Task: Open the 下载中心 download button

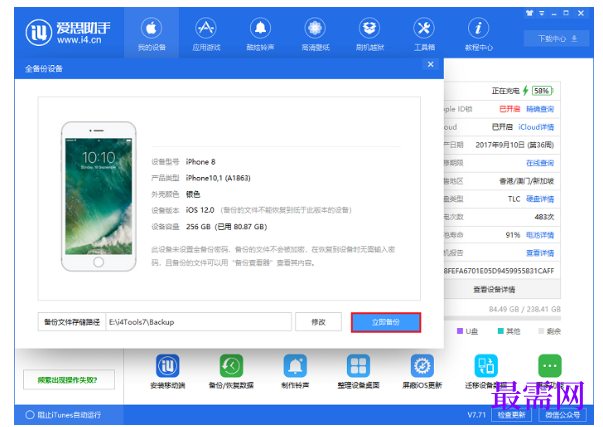Action: click(556, 38)
